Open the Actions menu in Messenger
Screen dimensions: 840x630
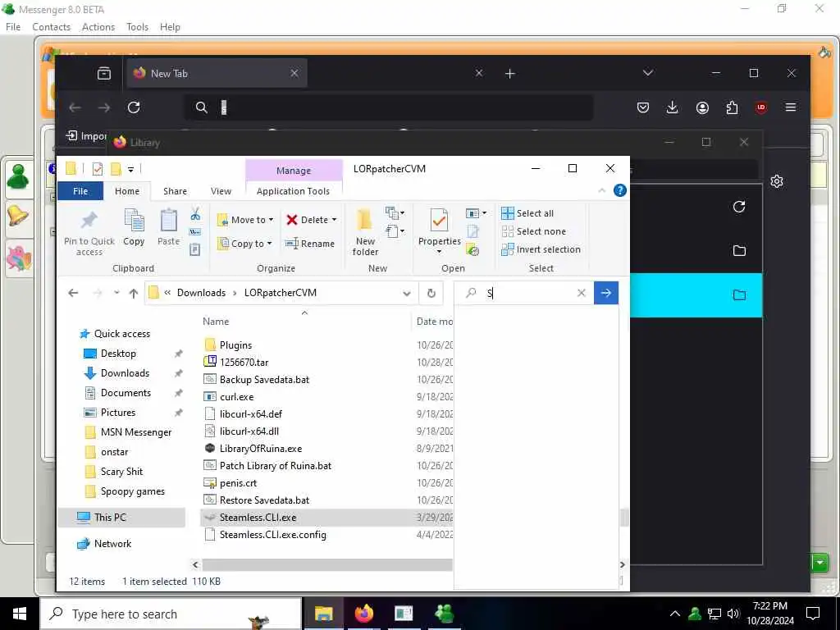98,27
